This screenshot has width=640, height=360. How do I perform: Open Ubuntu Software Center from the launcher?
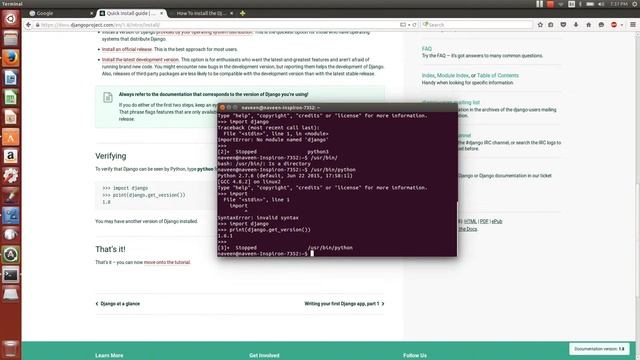pyautogui.click(x=11, y=136)
